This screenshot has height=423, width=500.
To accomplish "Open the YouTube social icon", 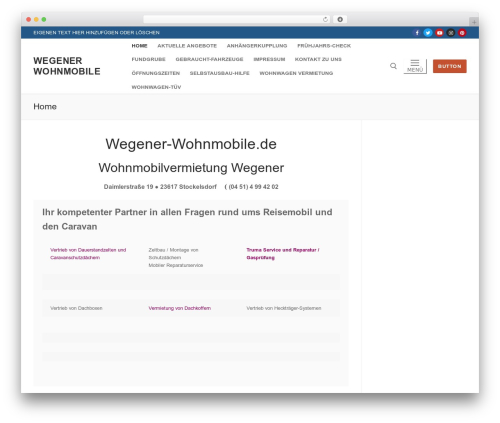I will coord(439,33).
